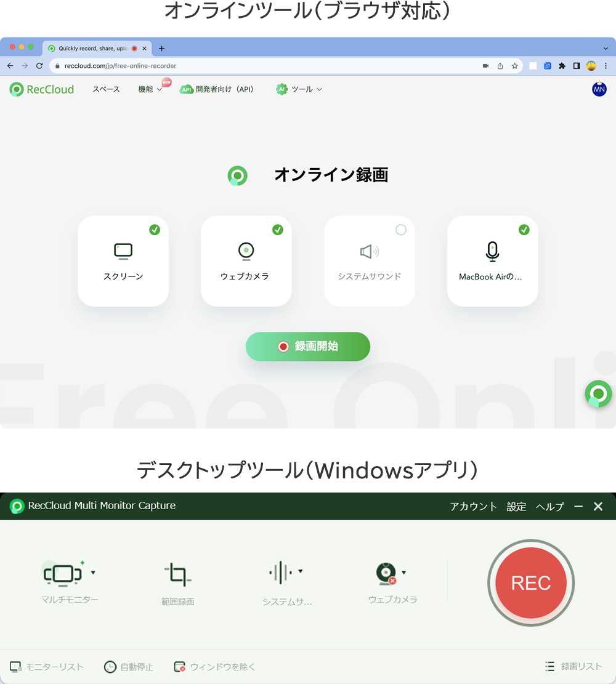Select the 範囲録画 region crop tool
The height and width of the screenshot is (684, 616).
click(x=177, y=574)
